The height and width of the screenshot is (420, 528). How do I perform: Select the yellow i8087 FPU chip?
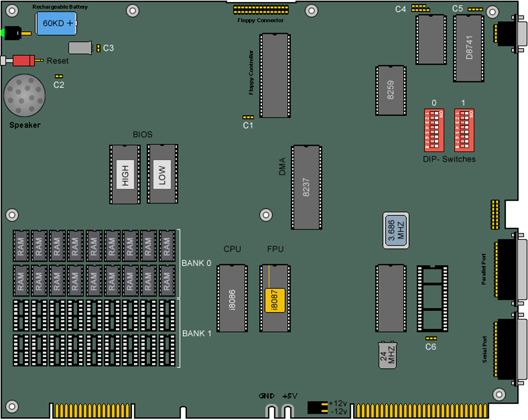tap(275, 301)
